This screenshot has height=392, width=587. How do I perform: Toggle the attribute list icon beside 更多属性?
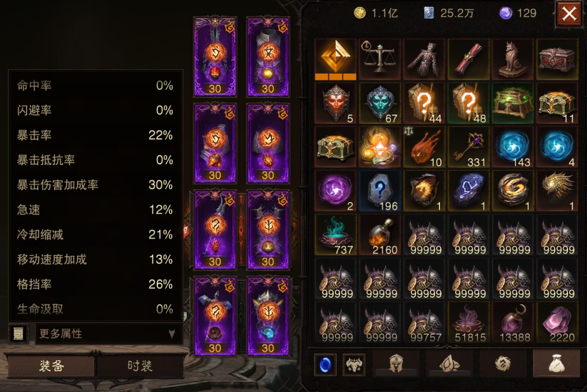point(19,334)
